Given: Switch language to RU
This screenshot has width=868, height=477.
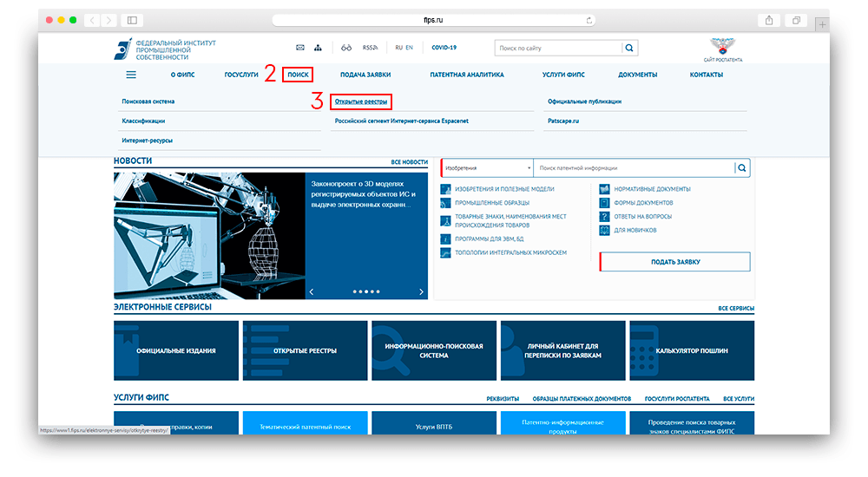Looking at the screenshot, I should coord(398,48).
